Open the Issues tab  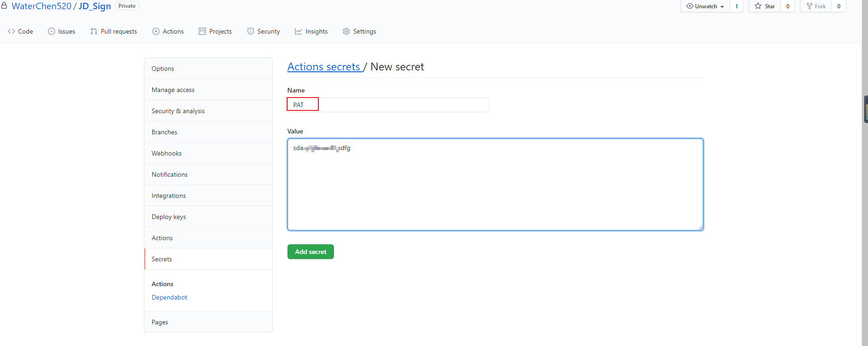coord(62,31)
